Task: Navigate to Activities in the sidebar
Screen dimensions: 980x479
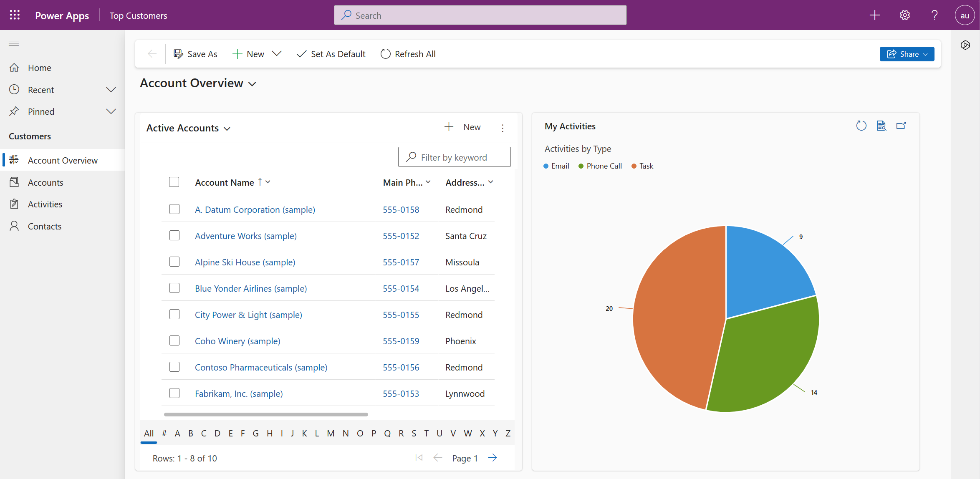Action: 45,204
